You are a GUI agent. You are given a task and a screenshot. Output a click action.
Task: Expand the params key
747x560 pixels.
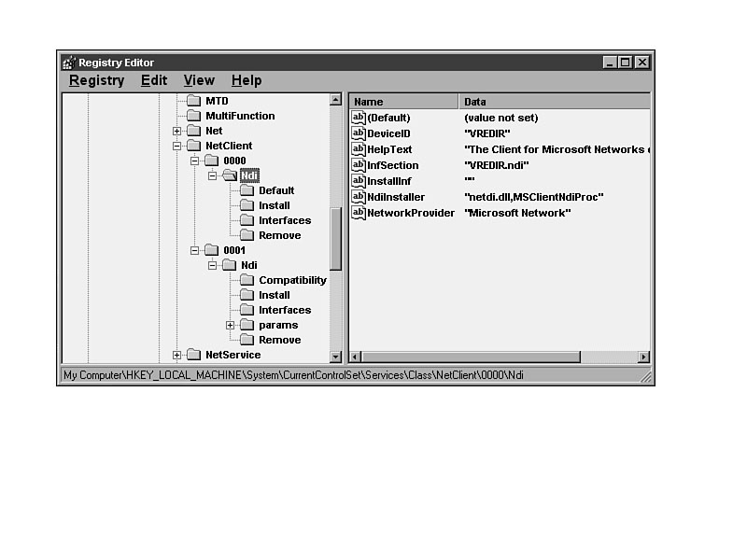(x=230, y=325)
